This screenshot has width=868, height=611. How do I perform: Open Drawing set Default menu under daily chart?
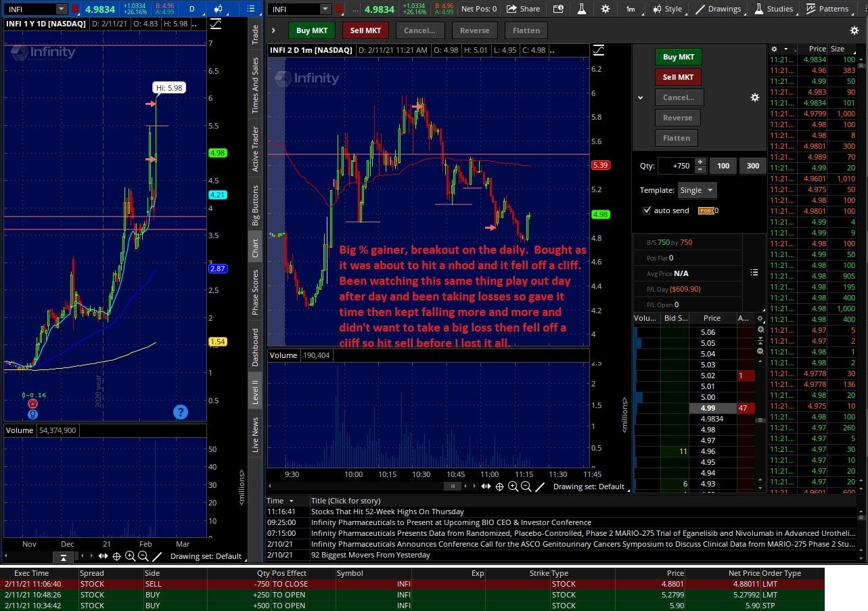pos(206,556)
